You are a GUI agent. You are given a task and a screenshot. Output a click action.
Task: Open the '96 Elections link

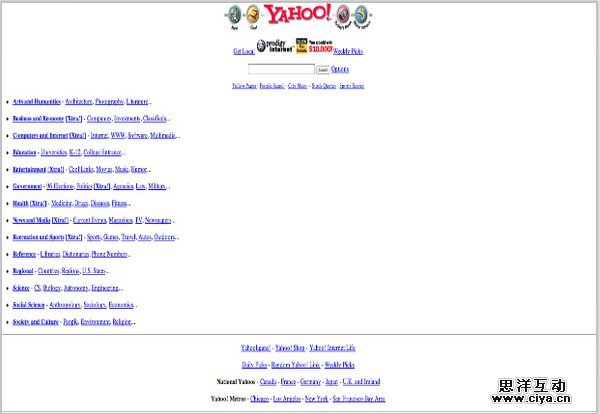tap(60, 186)
